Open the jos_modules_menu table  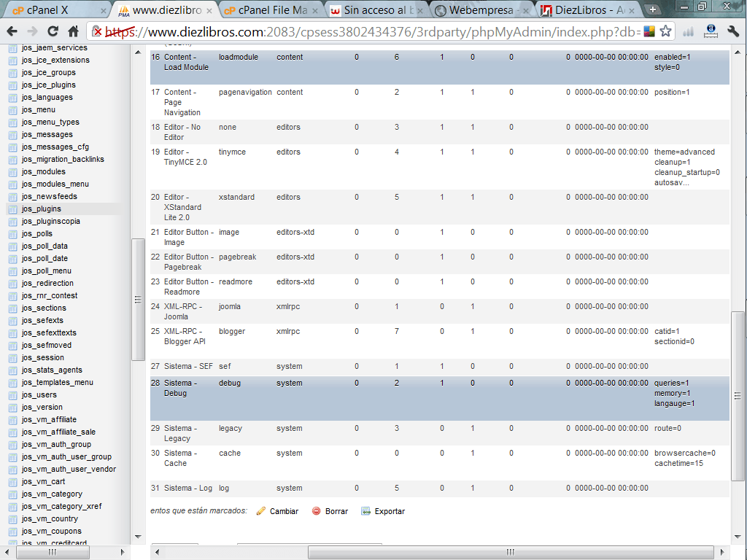pyautogui.click(x=55, y=184)
